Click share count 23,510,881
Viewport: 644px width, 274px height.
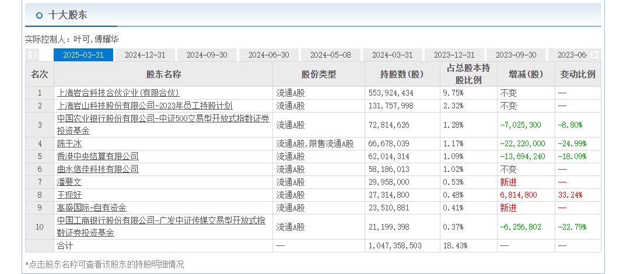389,208
